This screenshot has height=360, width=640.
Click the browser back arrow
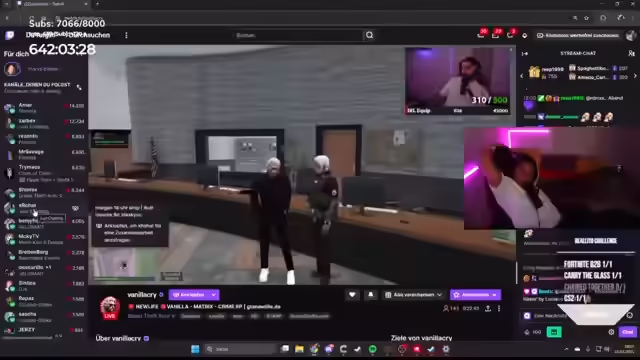(x=7, y=18)
